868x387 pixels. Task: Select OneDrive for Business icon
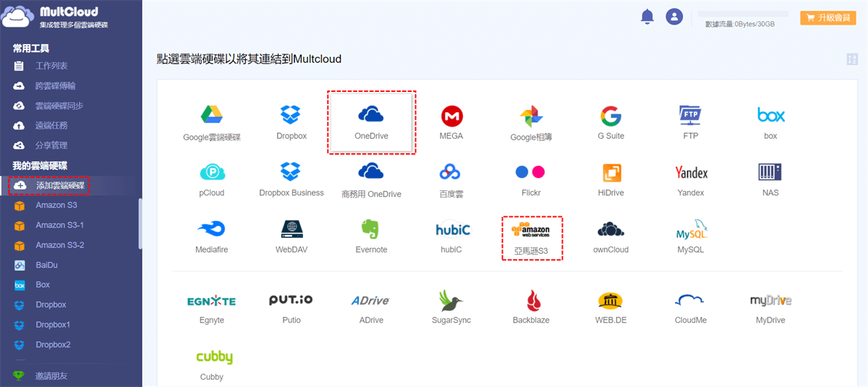370,171
